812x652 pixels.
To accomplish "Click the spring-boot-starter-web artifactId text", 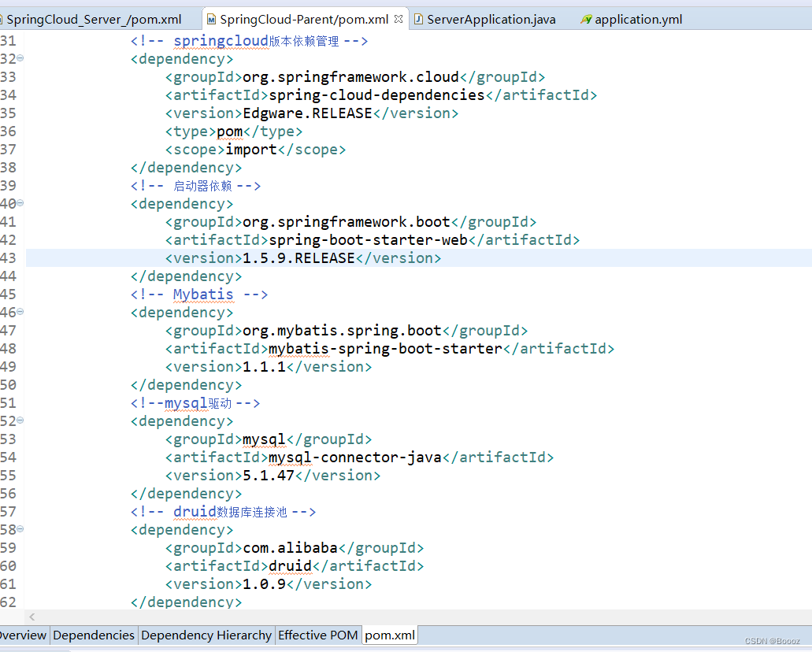I will pyautogui.click(x=369, y=239).
